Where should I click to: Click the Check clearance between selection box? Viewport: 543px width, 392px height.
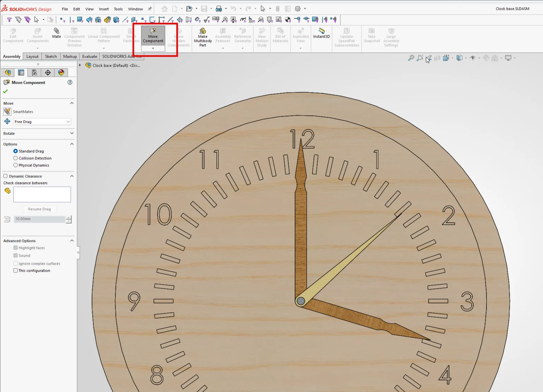42,194
